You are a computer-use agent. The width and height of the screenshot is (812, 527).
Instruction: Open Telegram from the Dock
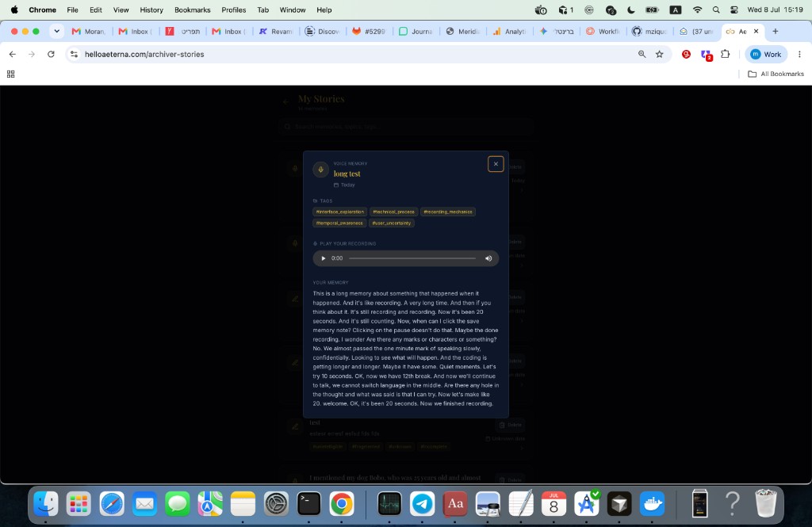[423, 504]
